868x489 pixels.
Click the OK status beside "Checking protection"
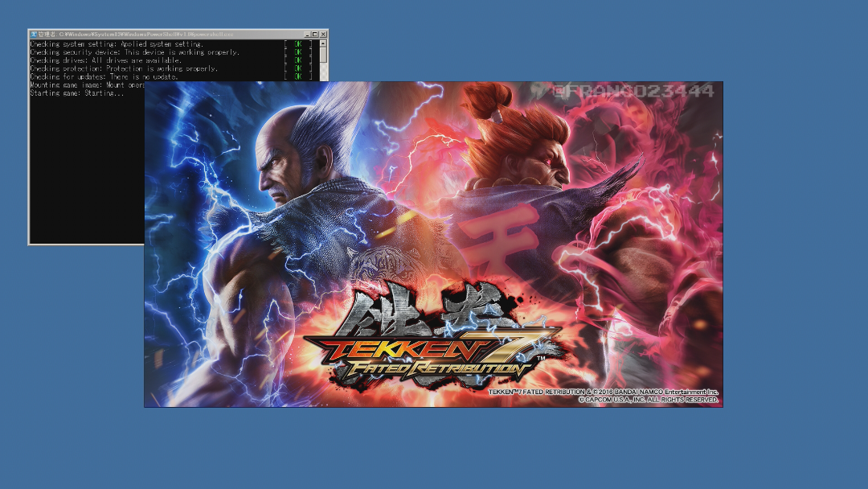(x=298, y=68)
